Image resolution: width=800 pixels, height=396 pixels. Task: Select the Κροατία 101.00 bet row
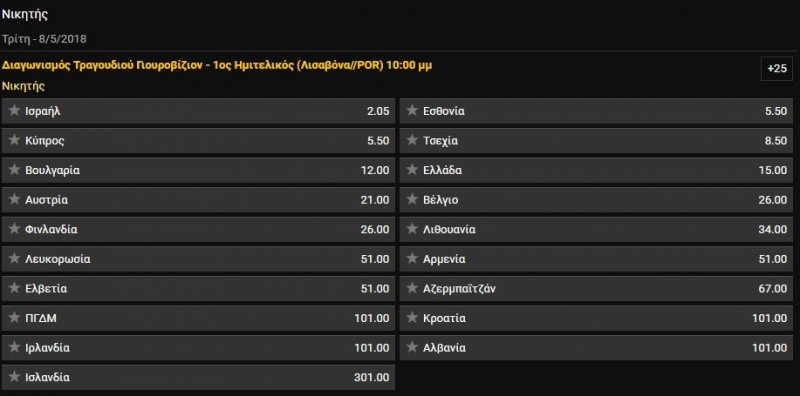tap(596, 318)
